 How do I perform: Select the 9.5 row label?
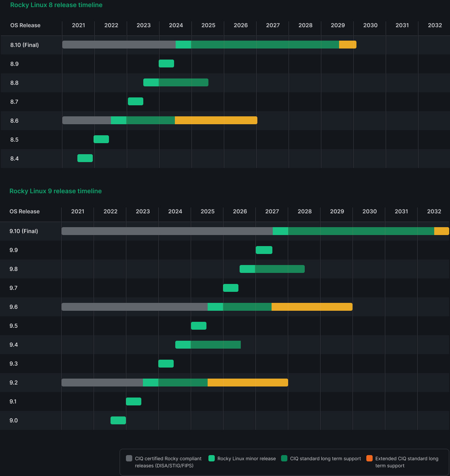click(x=13, y=326)
